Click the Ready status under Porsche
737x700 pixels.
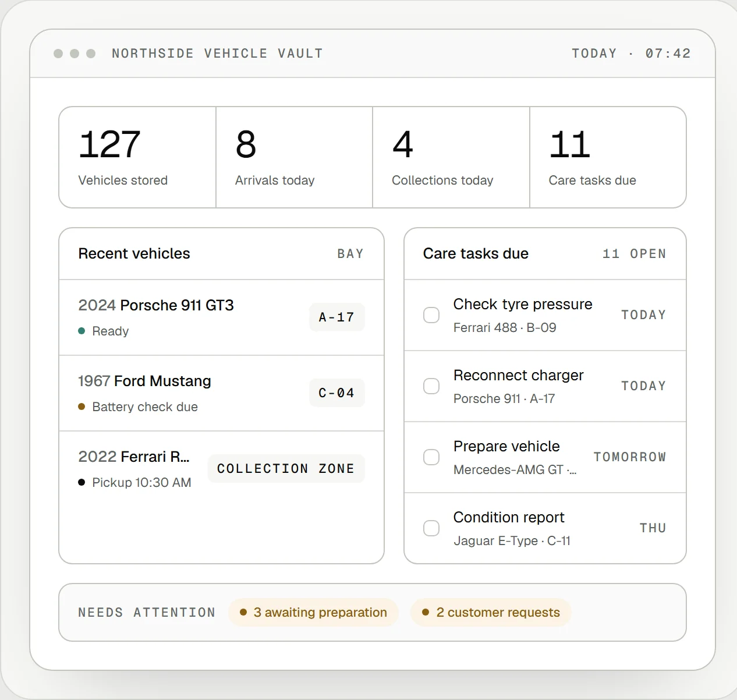[x=104, y=331]
